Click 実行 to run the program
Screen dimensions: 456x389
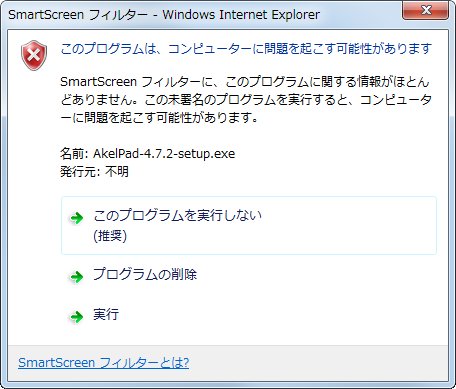pos(106,314)
